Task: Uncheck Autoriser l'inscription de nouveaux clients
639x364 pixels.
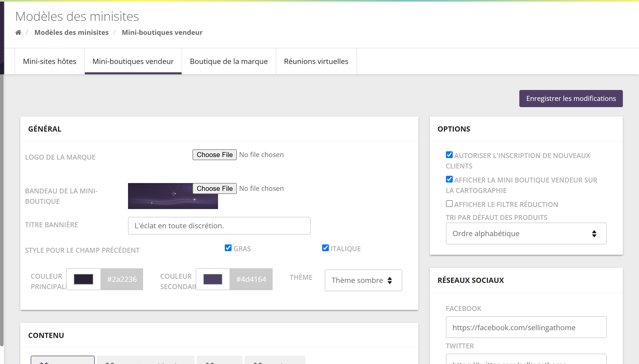Action: (x=449, y=155)
